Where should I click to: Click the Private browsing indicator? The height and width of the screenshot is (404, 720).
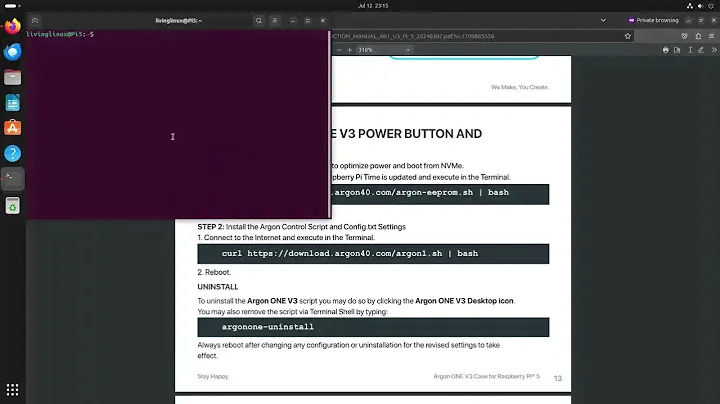pos(650,20)
